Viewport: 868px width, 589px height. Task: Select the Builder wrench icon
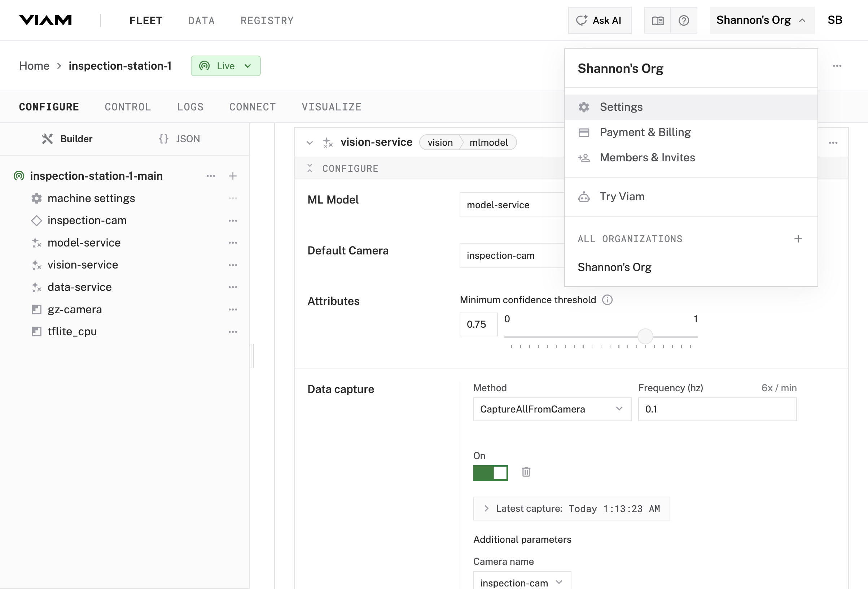pos(48,139)
